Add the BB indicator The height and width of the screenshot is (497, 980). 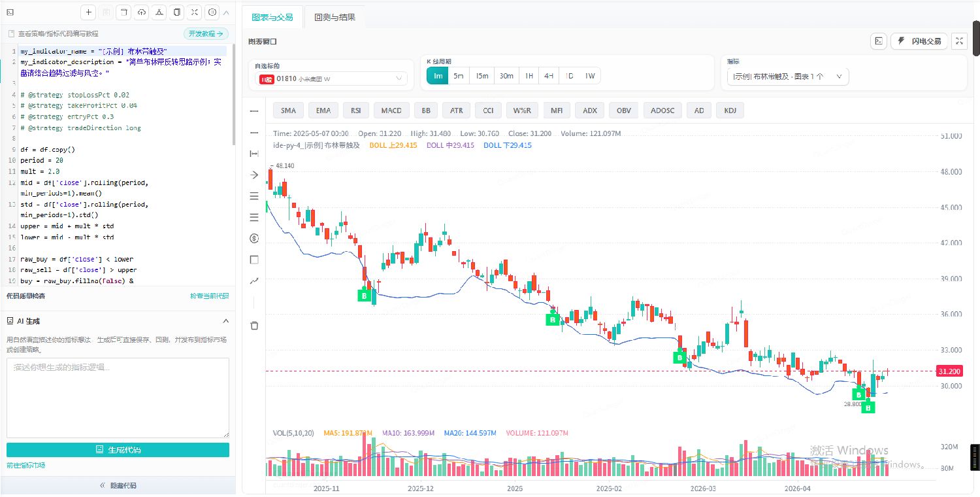click(426, 111)
